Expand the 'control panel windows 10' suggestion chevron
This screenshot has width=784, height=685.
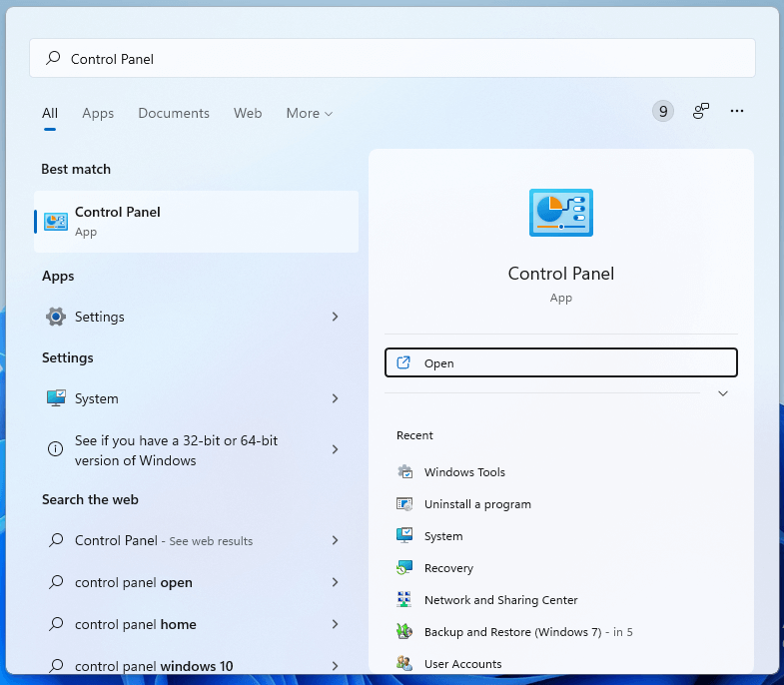click(335, 666)
